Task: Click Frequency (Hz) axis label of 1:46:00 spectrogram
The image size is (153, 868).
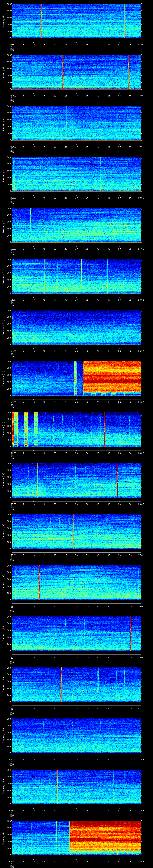Action: (3, 21)
